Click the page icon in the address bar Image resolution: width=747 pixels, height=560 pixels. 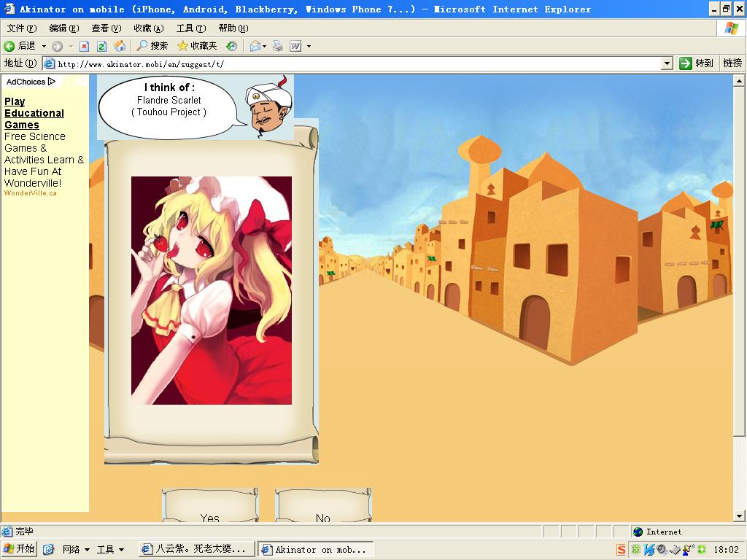point(50,63)
